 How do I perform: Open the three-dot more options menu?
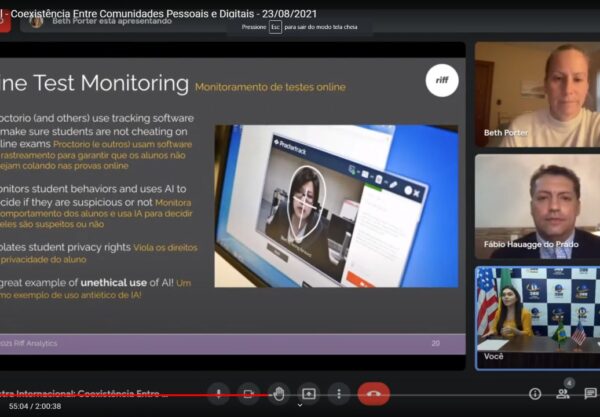click(339, 393)
